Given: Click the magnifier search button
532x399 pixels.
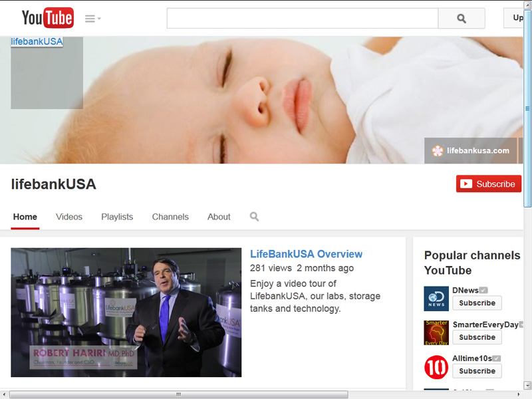Looking at the screenshot, I should [x=461, y=19].
